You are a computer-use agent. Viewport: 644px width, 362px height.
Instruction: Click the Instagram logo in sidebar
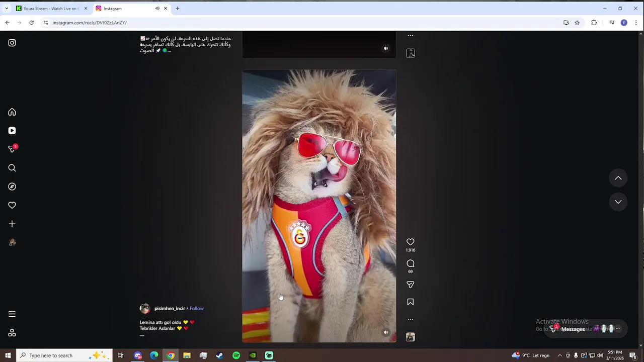12,43
